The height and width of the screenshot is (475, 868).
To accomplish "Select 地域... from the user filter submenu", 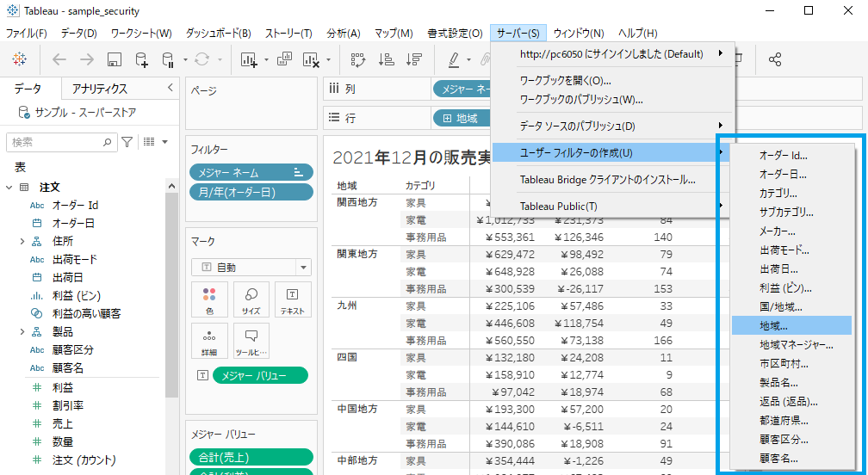I will pos(773,325).
